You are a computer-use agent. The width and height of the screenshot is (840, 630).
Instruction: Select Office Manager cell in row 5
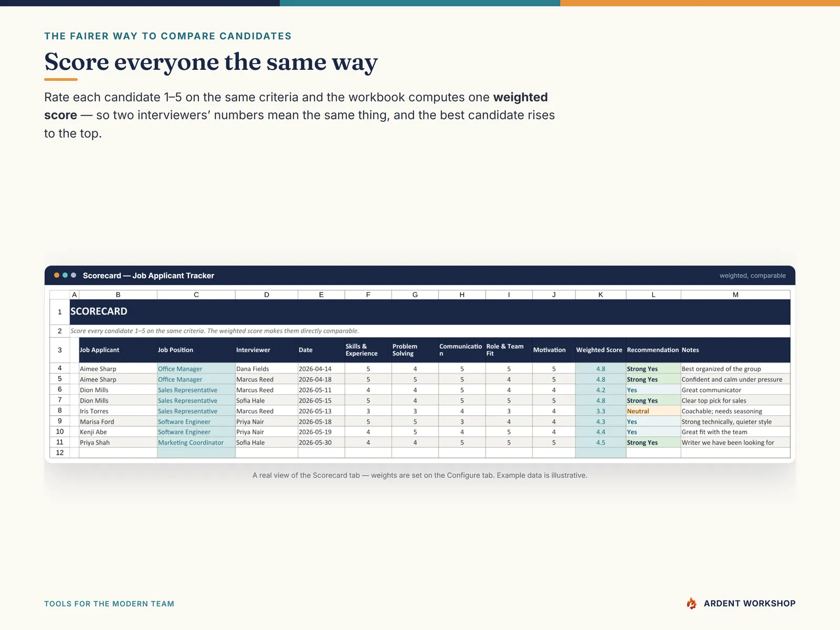tap(196, 379)
